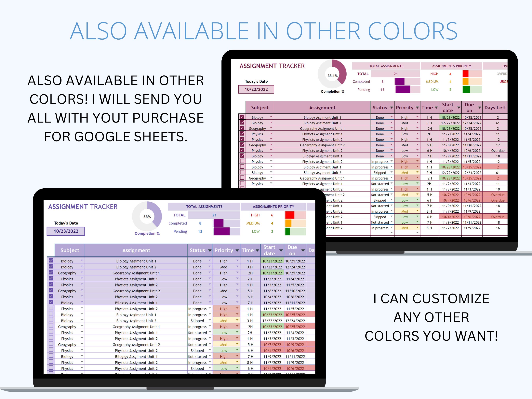Click the Time filter icon on pink tracker table
Screen dimensions: 532x399
[x=436, y=108]
